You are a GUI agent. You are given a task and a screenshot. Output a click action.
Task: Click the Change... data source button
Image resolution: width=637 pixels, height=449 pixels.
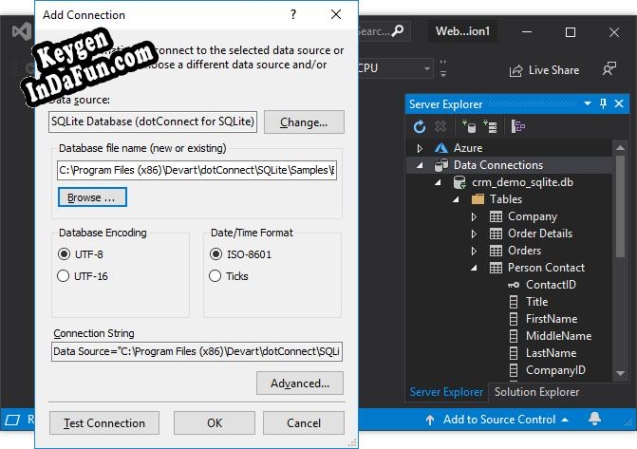click(304, 122)
